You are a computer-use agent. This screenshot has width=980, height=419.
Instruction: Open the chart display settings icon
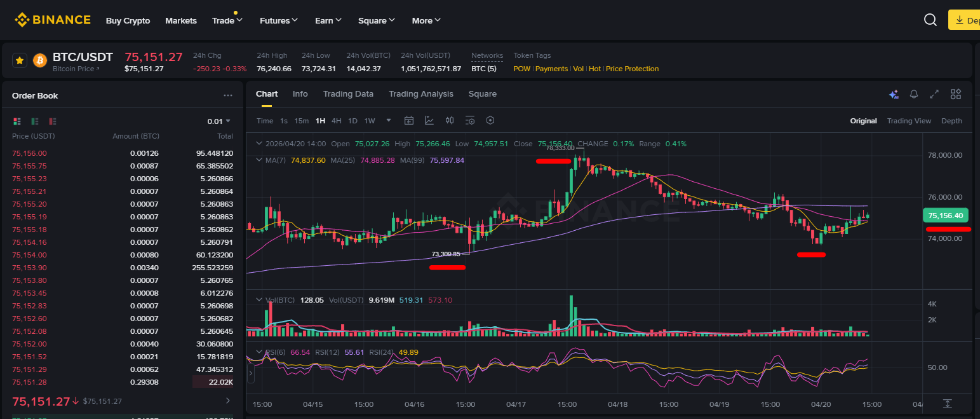point(470,121)
